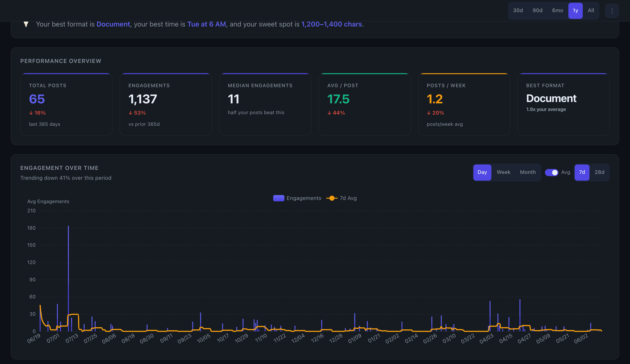Screen dimensions: 630x364
Task: Open the Total Posts card
Action: (66, 104)
